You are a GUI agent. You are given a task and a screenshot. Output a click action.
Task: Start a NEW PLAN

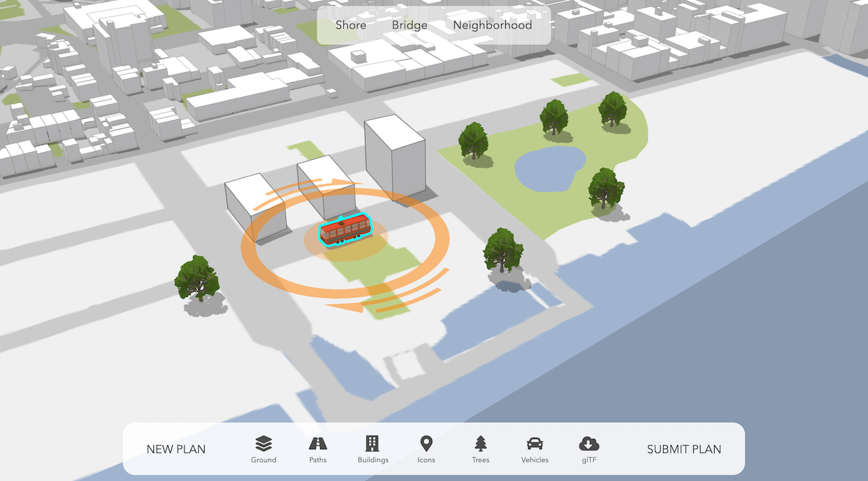click(x=176, y=449)
